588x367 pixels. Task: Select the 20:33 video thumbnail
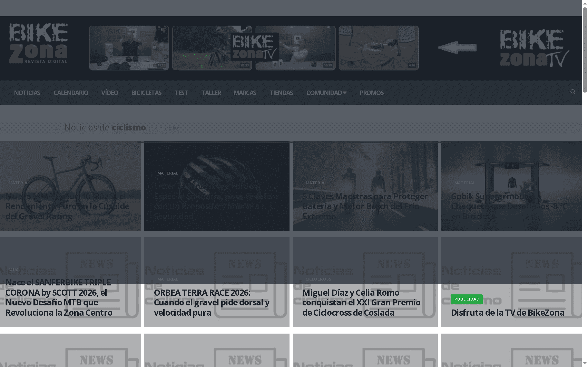click(x=212, y=48)
